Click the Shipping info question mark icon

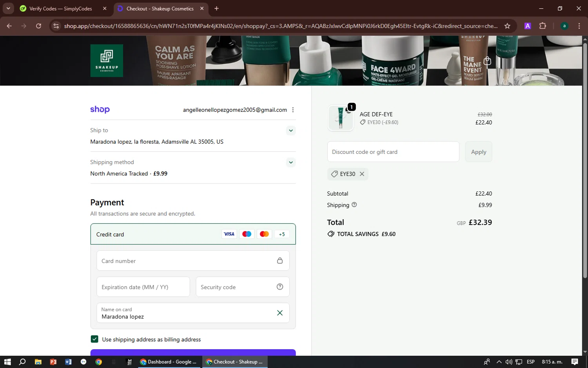tap(354, 205)
